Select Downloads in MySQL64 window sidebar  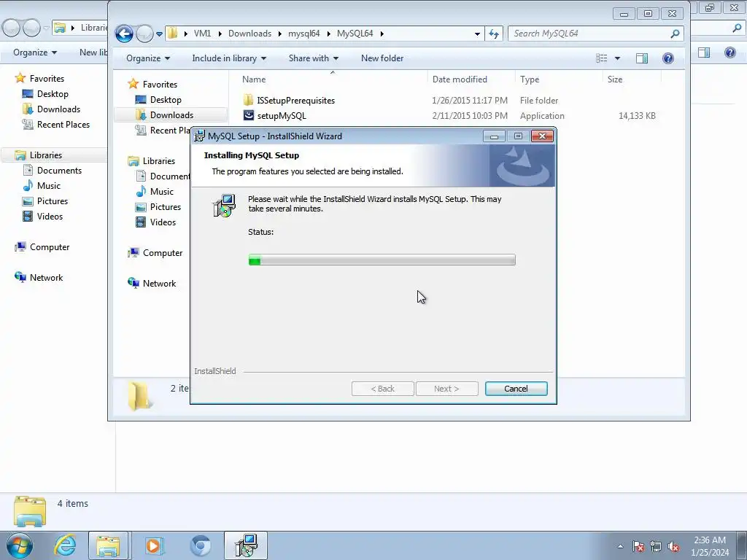coord(171,114)
